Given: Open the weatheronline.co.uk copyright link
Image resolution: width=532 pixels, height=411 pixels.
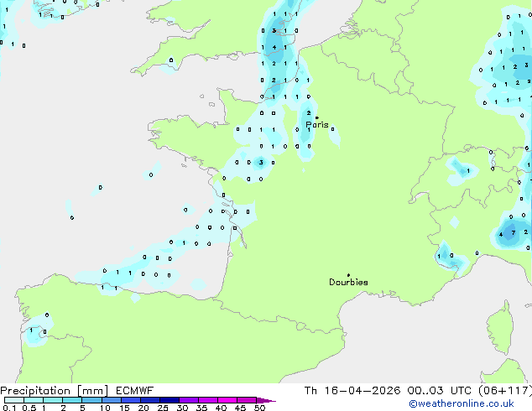Looking at the screenshot, I should [x=462, y=403].
